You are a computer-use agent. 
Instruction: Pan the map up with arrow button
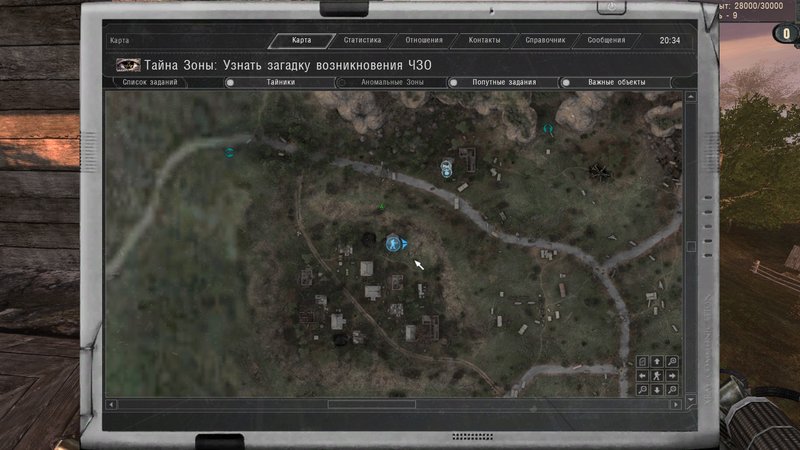(657, 361)
